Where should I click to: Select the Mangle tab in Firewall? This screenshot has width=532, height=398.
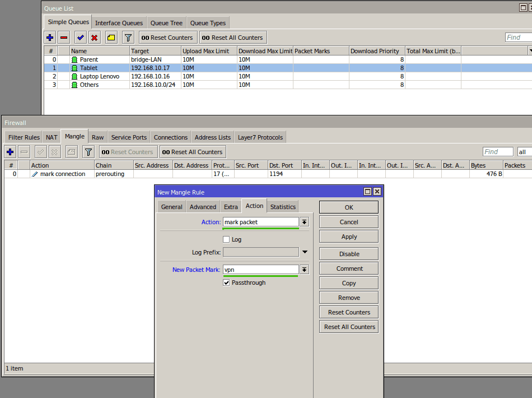[74, 137]
